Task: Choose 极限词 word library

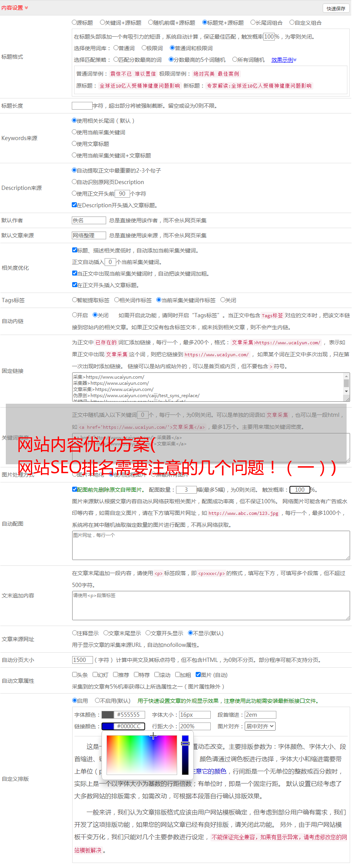Action: pos(144,48)
